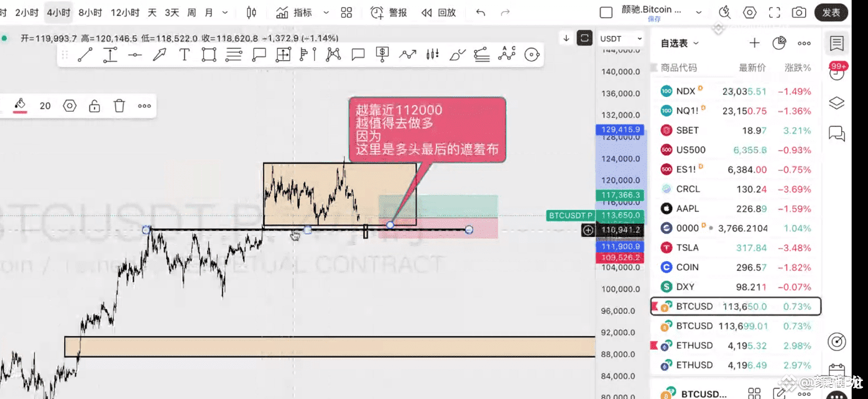This screenshot has width=868, height=399.
Task: Toggle lock on the selected drawing
Action: (x=95, y=106)
